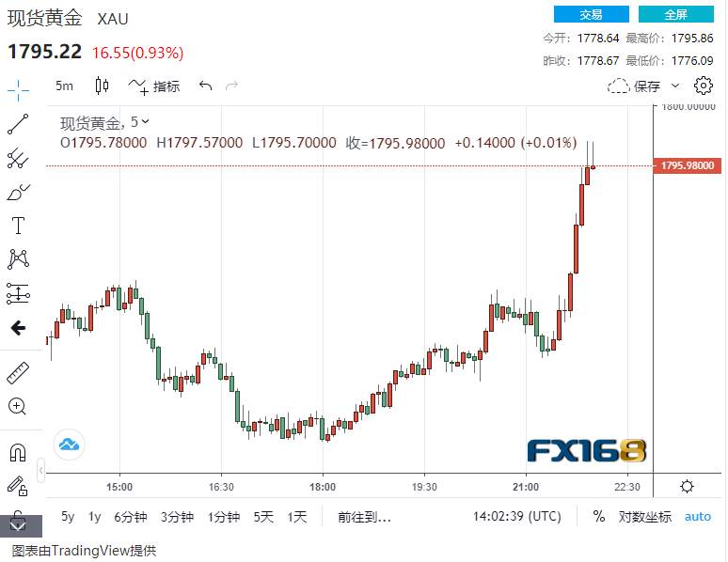Open the TradingView attribution link
728x562 pixels.
point(84,551)
